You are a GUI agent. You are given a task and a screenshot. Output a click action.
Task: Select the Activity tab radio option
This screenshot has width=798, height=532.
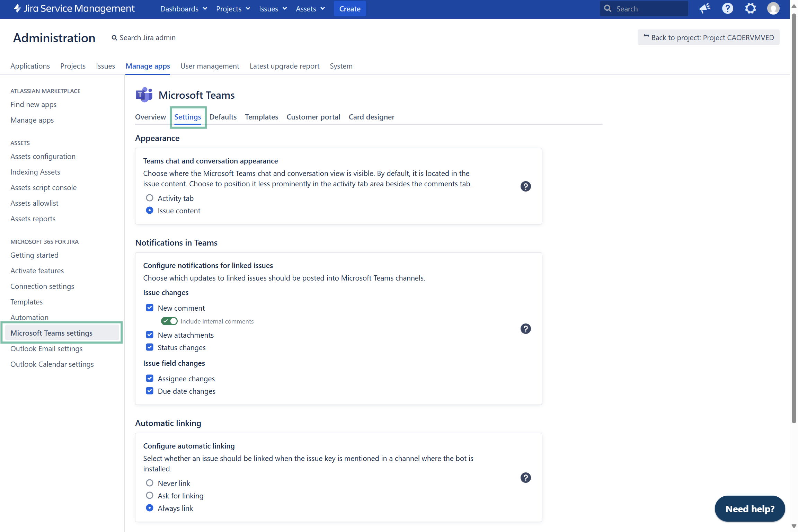[x=150, y=198]
